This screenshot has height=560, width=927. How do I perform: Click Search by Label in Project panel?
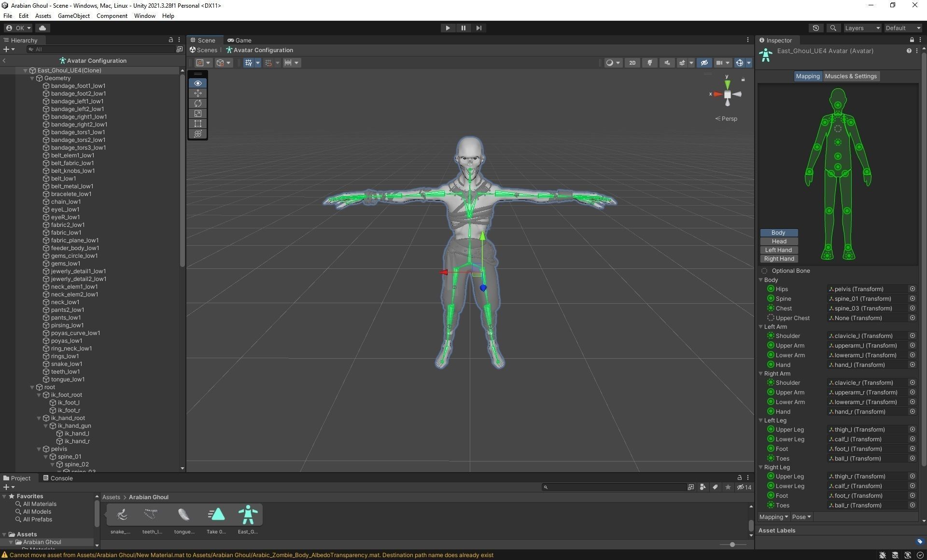click(x=715, y=487)
